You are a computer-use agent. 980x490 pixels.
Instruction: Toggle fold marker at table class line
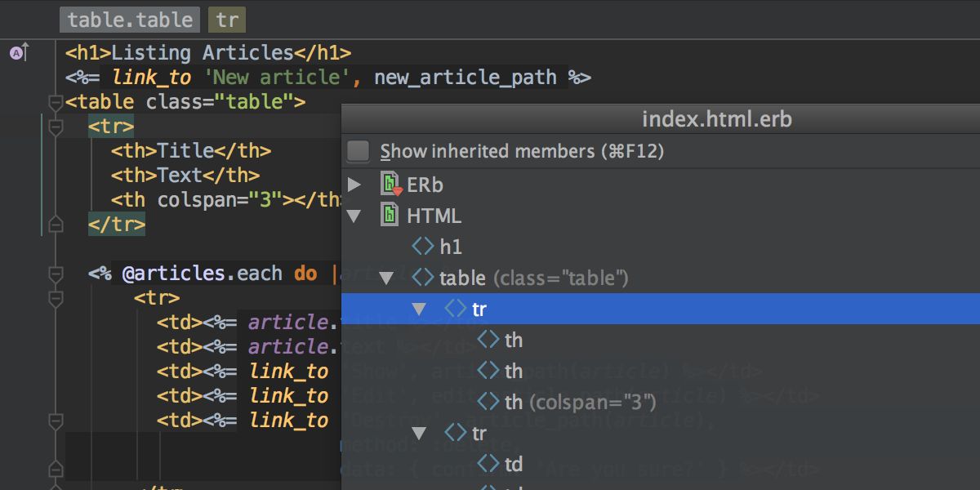pos(56,103)
